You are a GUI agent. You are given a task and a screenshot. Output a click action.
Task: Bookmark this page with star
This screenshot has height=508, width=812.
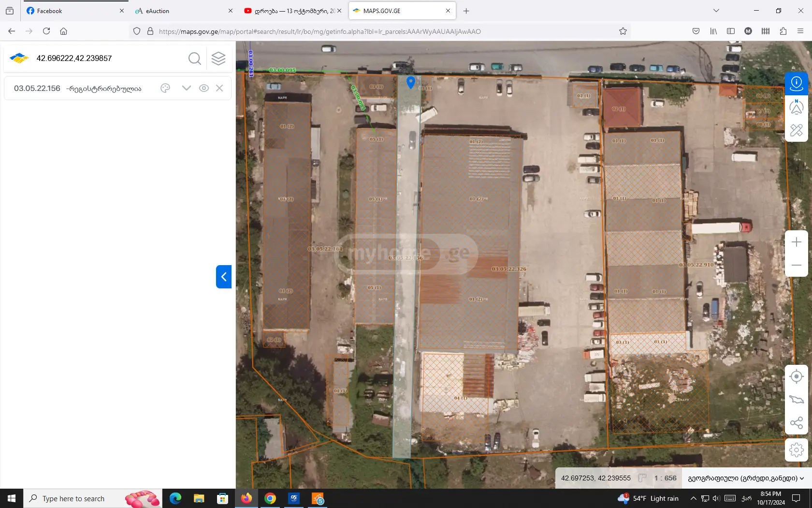point(623,31)
